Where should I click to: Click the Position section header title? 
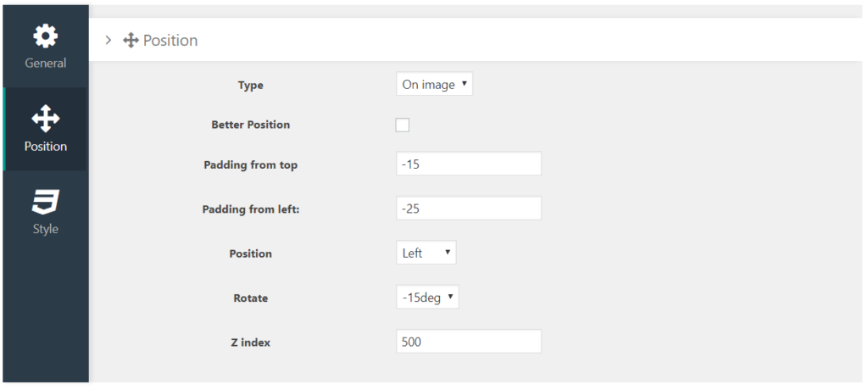170,41
